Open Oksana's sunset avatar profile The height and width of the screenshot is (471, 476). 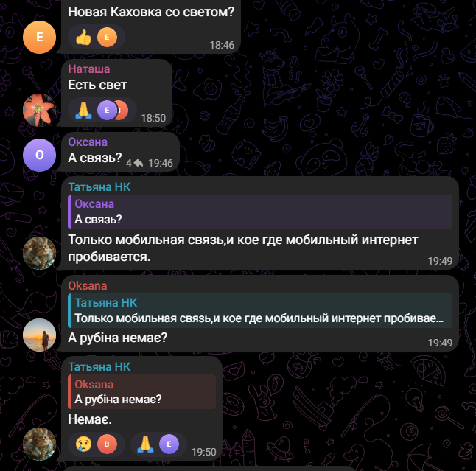pyautogui.click(x=40, y=335)
